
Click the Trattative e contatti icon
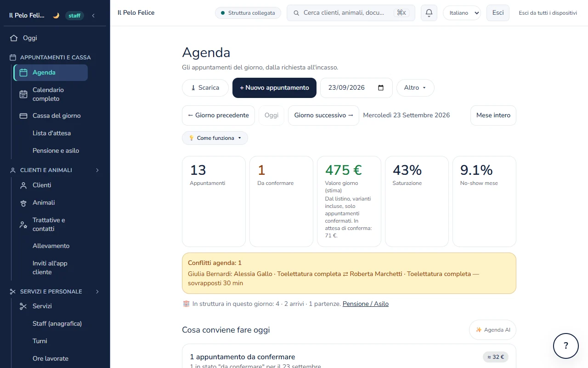pos(23,224)
